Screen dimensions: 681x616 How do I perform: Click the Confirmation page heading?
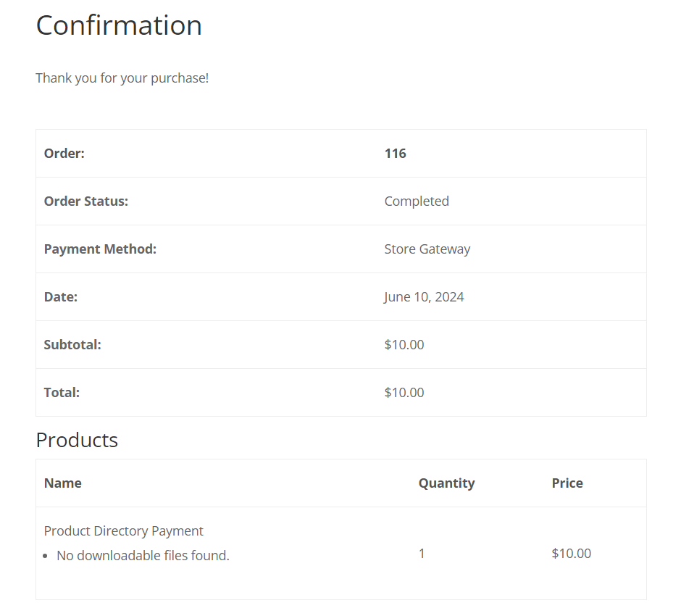coord(119,25)
